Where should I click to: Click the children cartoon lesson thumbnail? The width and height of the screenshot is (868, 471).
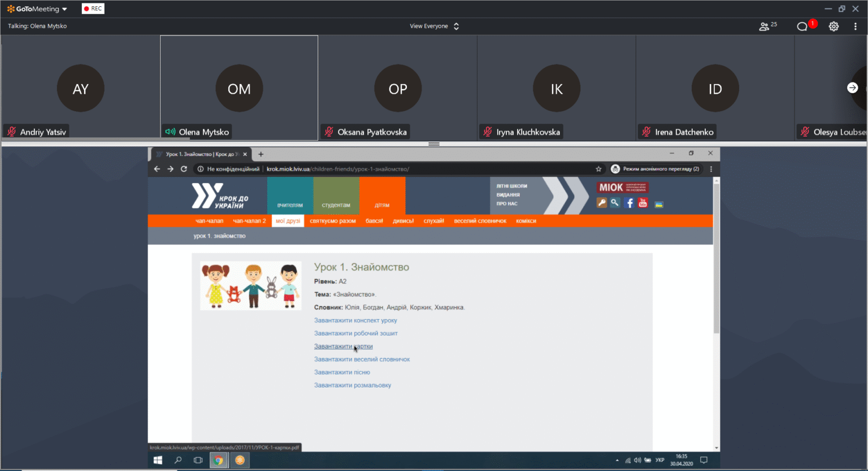[x=251, y=285]
